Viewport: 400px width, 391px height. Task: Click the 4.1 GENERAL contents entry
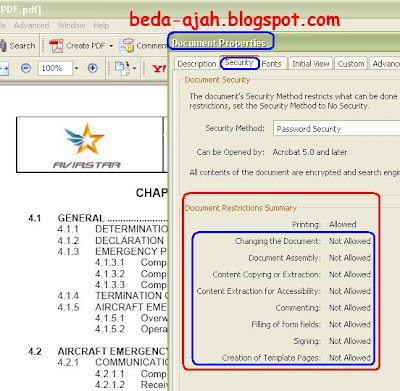[x=98, y=218]
